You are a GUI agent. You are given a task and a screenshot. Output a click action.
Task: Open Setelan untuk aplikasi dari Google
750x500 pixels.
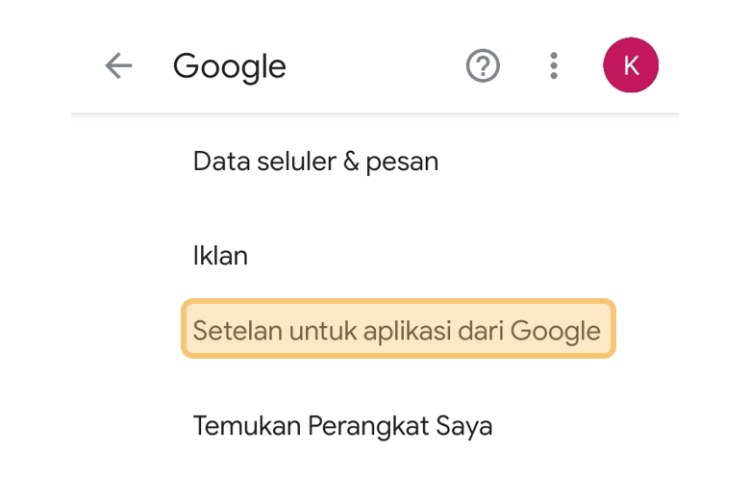coord(398,329)
